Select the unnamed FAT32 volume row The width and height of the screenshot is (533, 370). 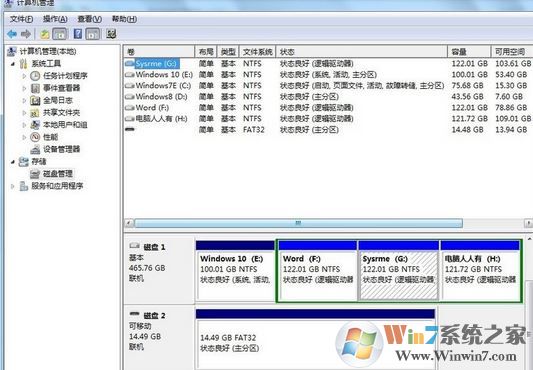(328, 130)
